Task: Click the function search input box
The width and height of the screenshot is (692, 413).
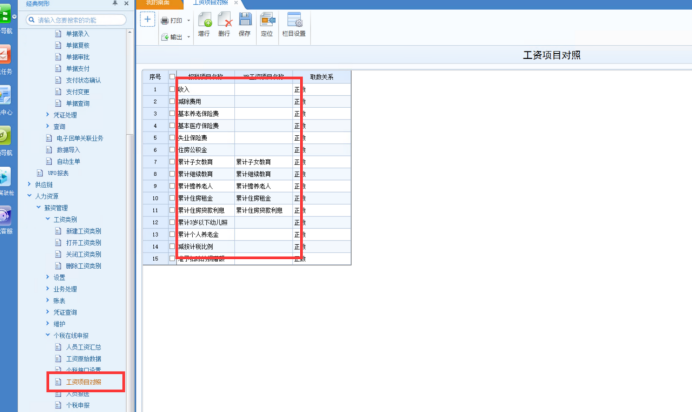Action: (x=76, y=20)
